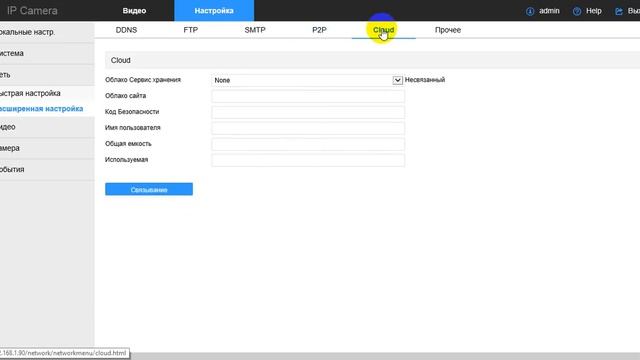640x360 pixels.
Task: Open the SMTP tab
Action: [x=255, y=30]
